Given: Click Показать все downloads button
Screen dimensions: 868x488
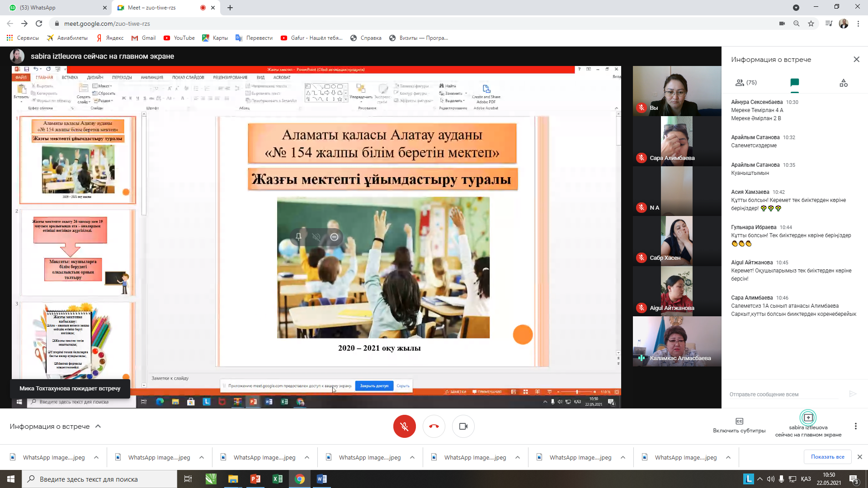Looking at the screenshot, I should (x=827, y=457).
